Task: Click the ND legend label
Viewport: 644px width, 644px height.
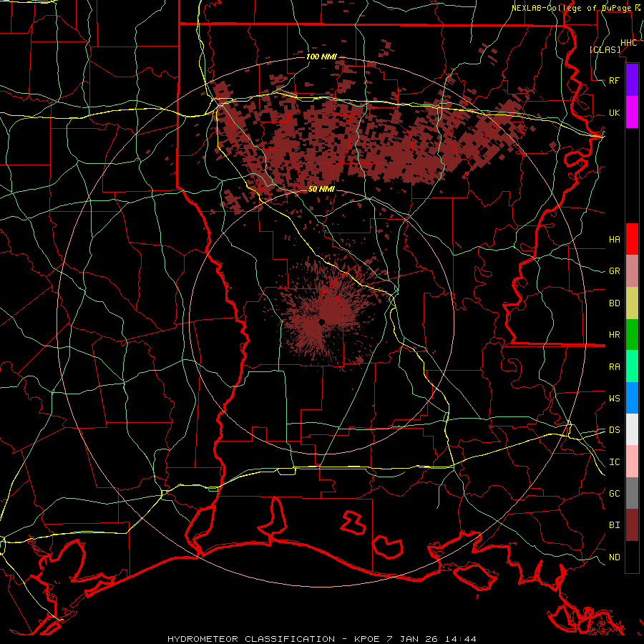Action: click(x=615, y=557)
